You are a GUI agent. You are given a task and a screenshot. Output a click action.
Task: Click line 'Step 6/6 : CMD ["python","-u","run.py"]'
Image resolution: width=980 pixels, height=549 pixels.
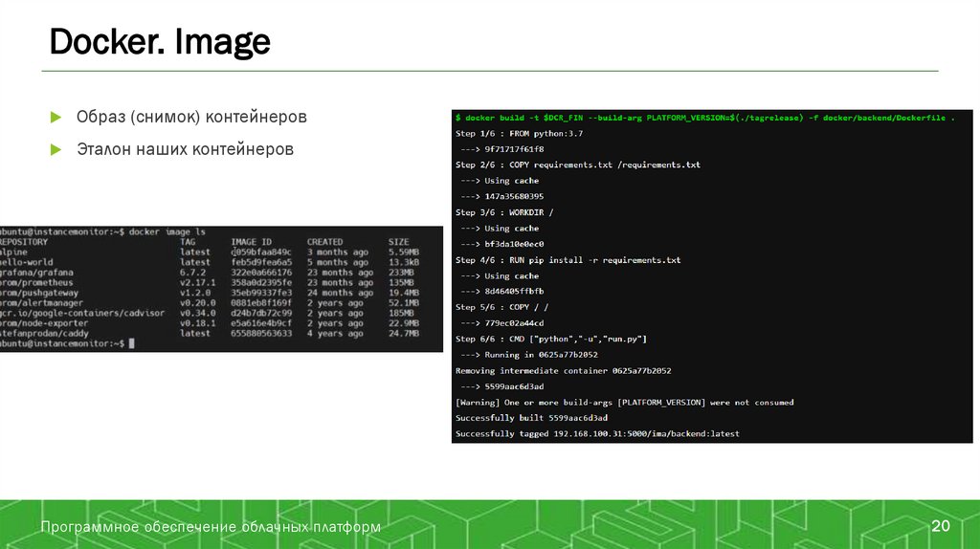coord(550,340)
